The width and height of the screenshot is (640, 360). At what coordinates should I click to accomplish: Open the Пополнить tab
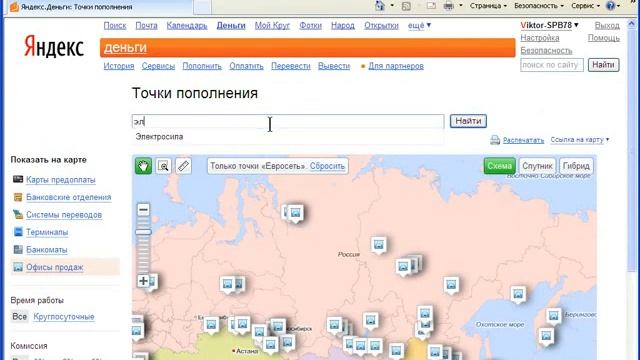click(202, 66)
